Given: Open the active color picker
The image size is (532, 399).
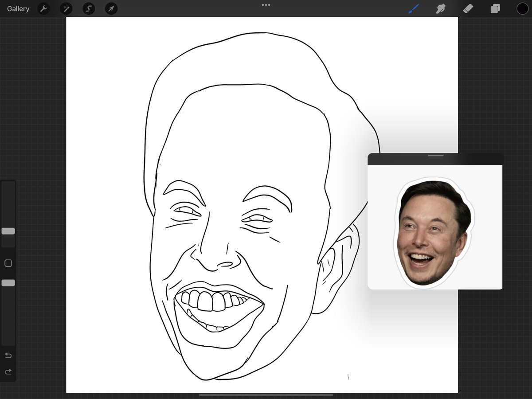Looking at the screenshot, I should pos(522,8).
